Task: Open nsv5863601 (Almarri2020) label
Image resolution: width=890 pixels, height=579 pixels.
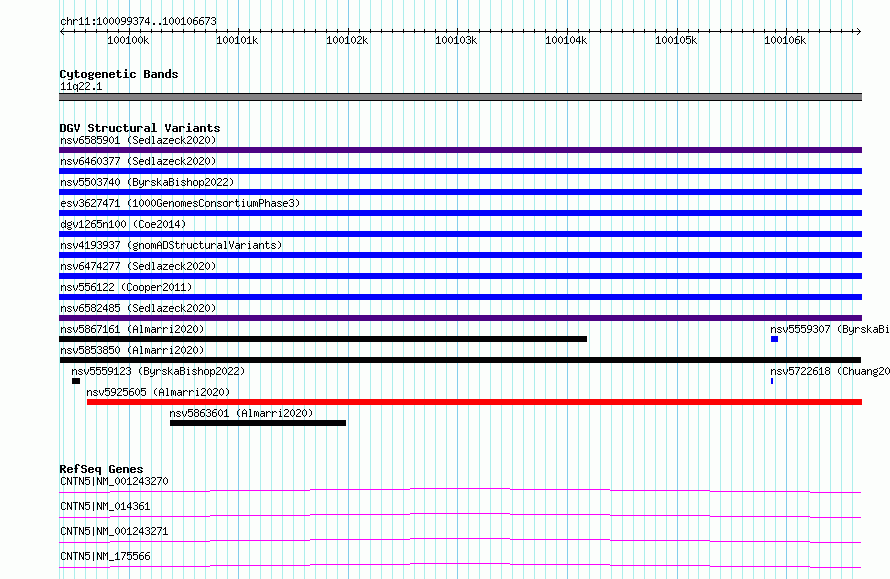Action: pyautogui.click(x=241, y=413)
